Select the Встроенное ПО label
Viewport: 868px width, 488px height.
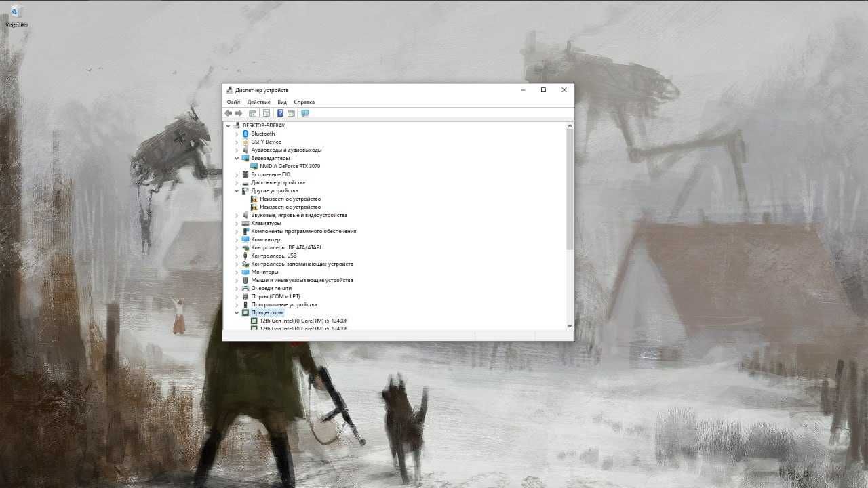click(271, 174)
